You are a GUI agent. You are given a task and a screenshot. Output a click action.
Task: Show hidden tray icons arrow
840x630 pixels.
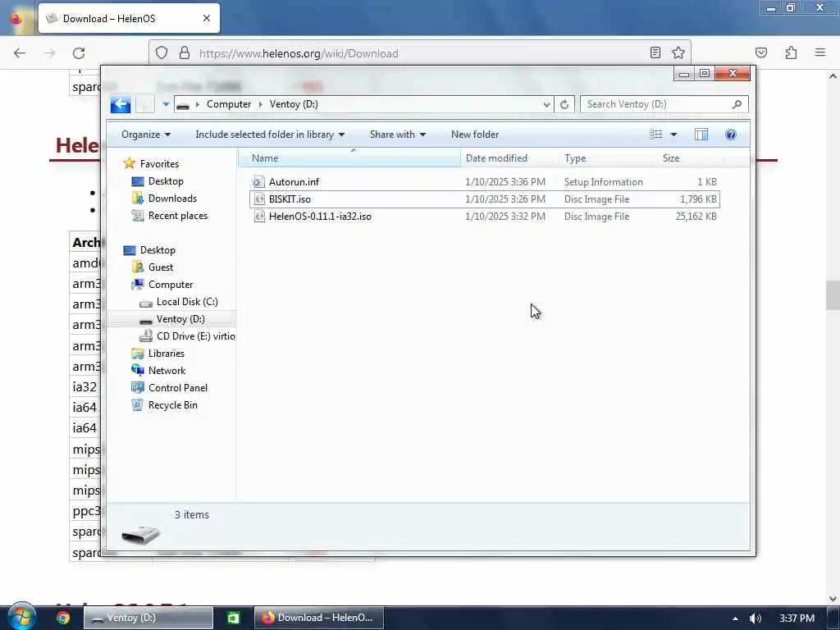tap(735, 619)
